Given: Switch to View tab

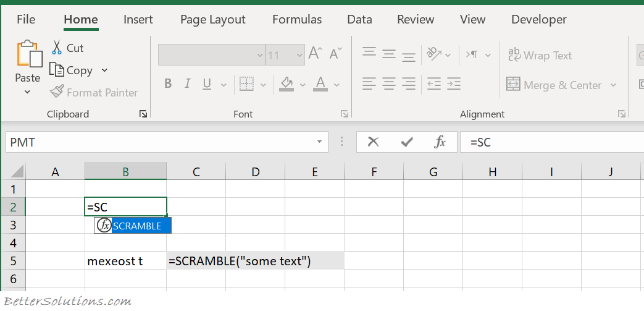Looking at the screenshot, I should coord(472,19).
